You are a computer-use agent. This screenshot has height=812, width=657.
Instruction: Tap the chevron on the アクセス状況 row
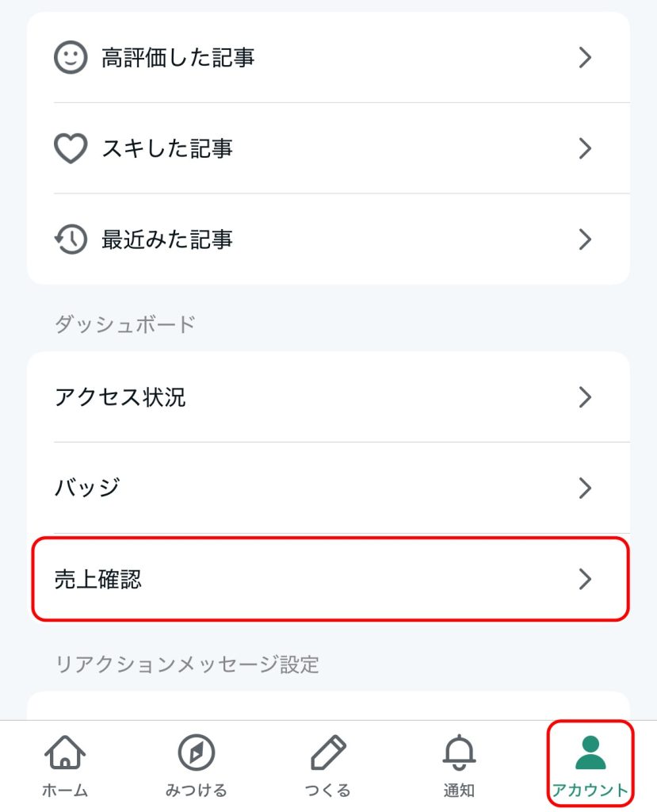(x=585, y=397)
